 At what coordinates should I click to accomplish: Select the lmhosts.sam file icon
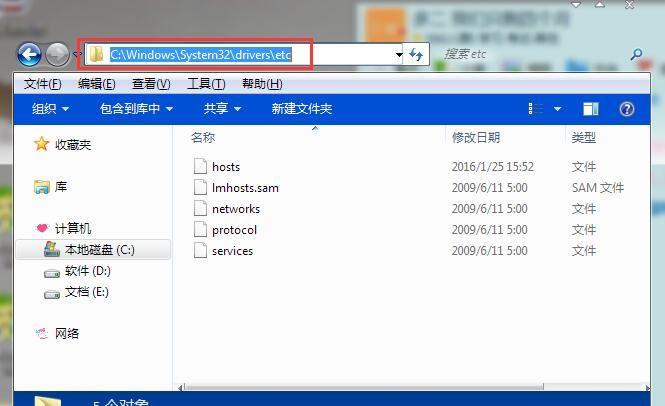click(x=200, y=188)
